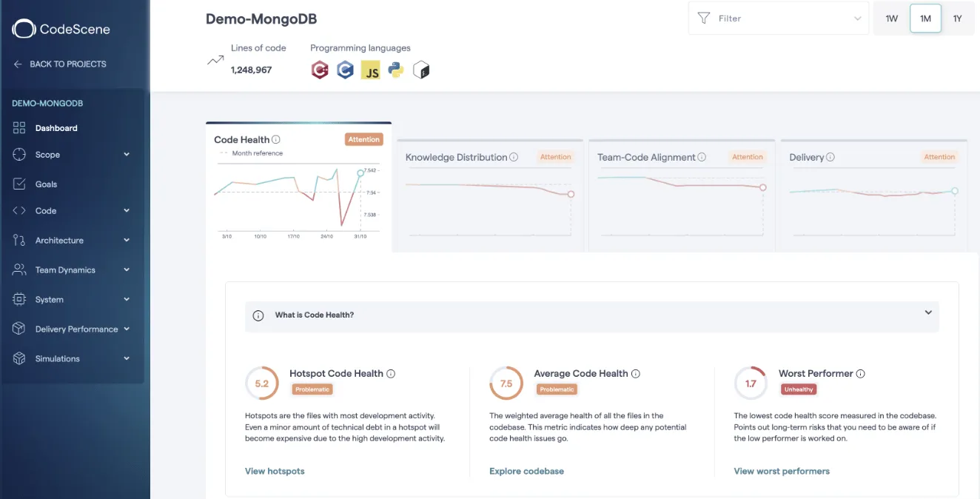Viewport: 980px width, 499px height.
Task: Switch to the Team-Code Alignment tab
Action: point(682,195)
